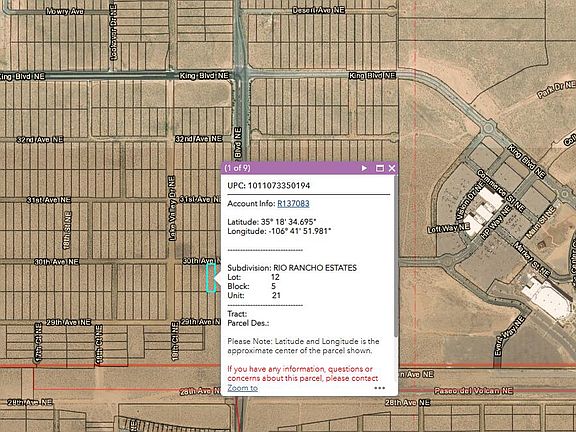Close the parcel info popup

coord(392,168)
